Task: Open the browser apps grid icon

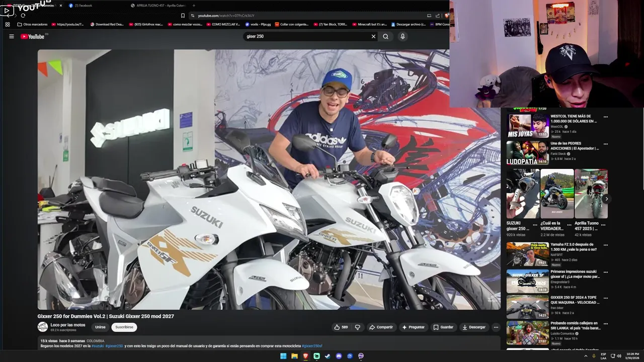Action: (7, 24)
